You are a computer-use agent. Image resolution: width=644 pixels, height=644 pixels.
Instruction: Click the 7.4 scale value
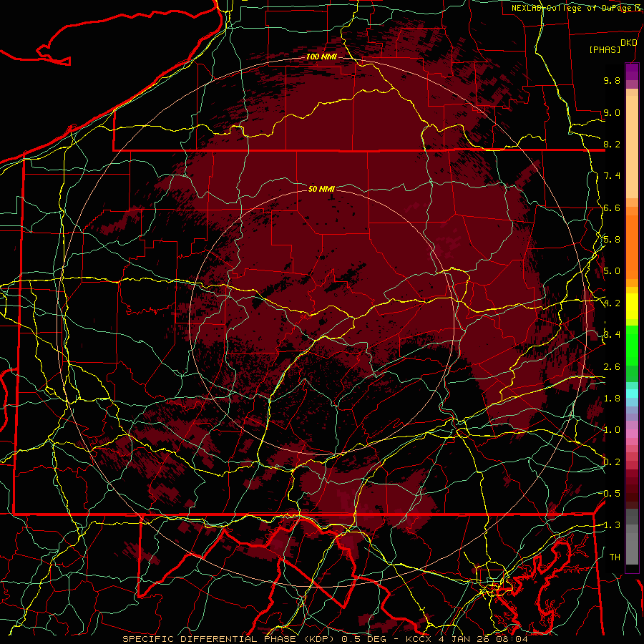click(x=612, y=176)
